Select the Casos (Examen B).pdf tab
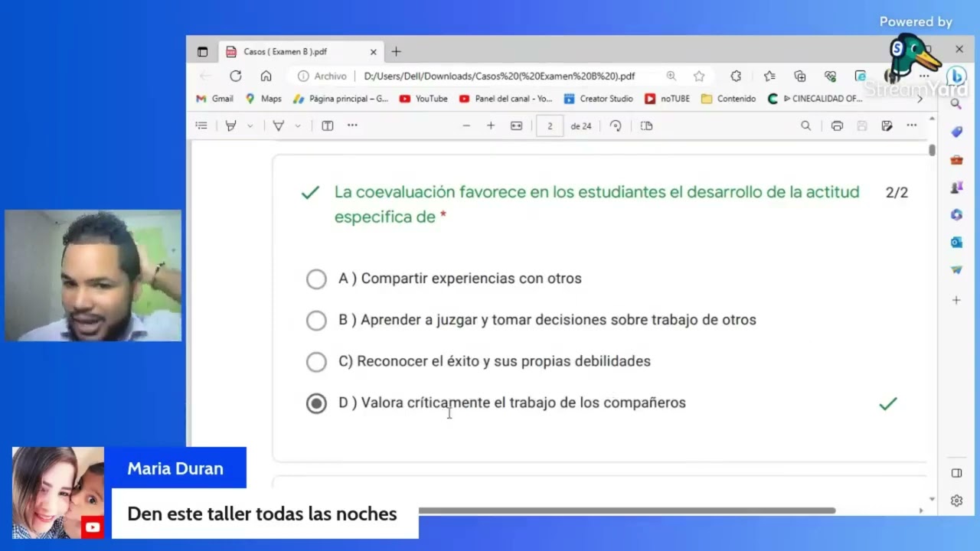 pos(302,52)
